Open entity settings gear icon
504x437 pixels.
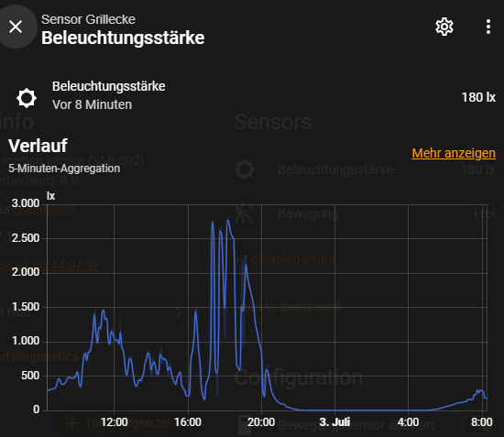[x=444, y=27]
